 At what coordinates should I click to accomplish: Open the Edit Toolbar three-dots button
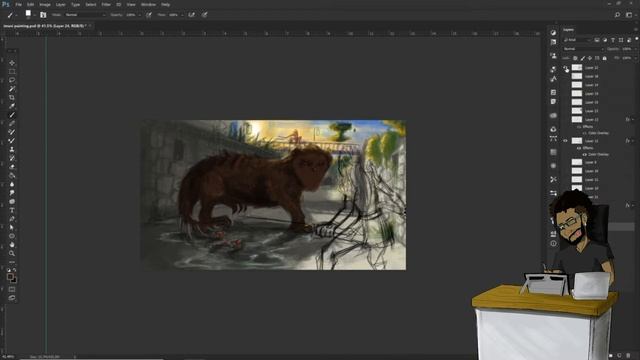[x=12, y=262]
